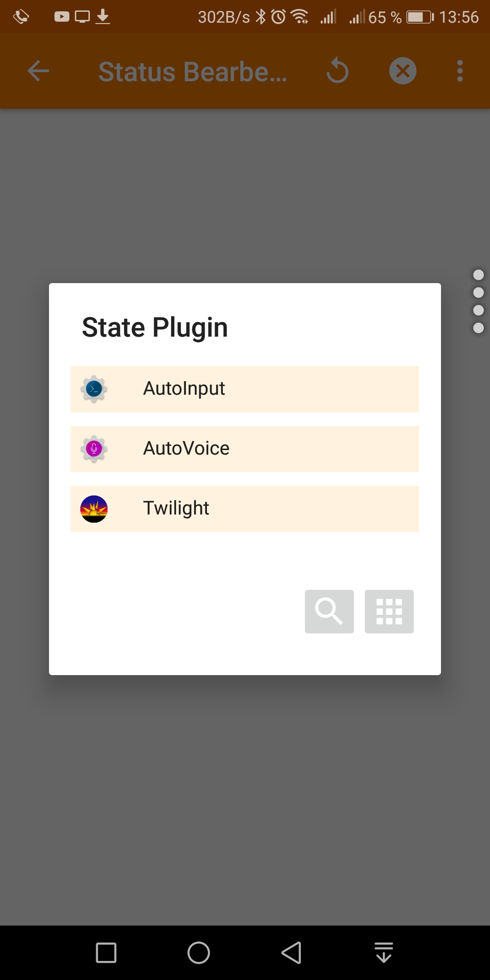Tap the AutoInput gear icon

94,389
